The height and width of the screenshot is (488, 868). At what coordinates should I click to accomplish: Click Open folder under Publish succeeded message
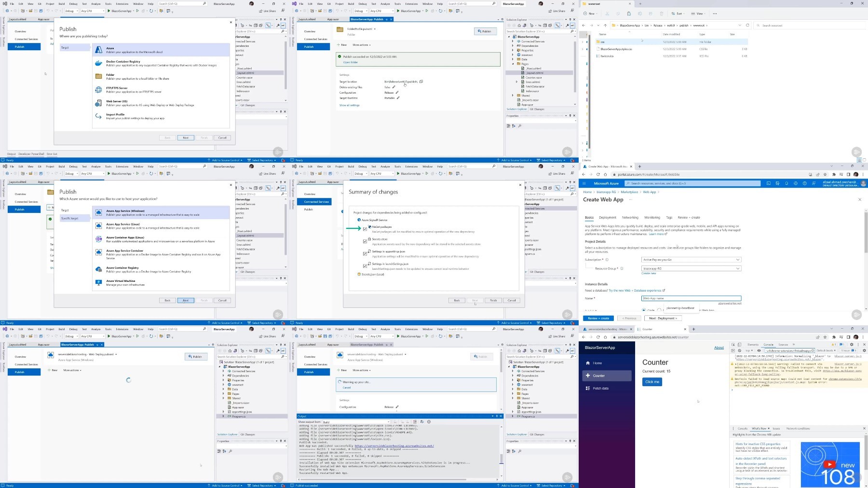[x=350, y=62]
